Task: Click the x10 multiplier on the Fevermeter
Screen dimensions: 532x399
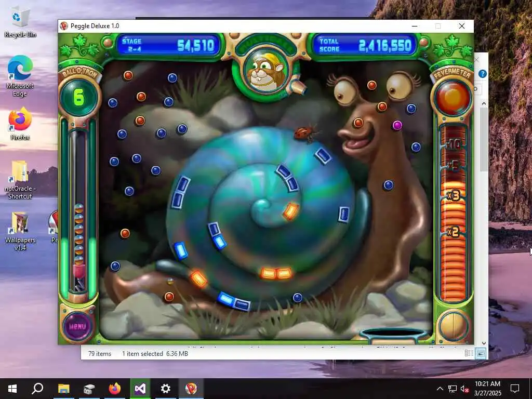Action: pyautogui.click(x=453, y=145)
